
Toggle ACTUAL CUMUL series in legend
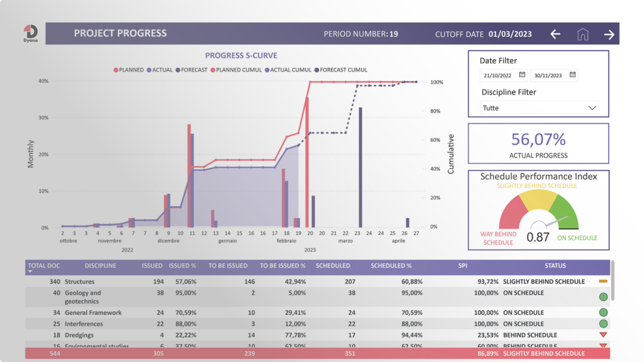coord(288,70)
